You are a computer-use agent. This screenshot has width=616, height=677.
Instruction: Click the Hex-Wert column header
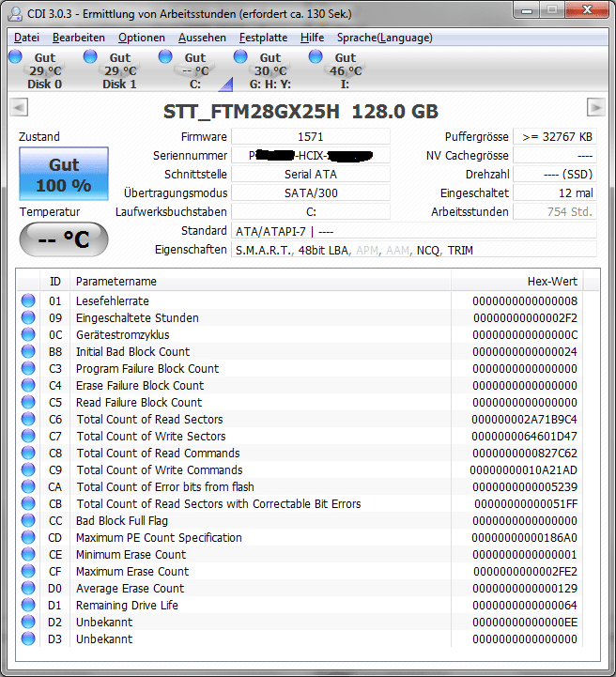point(517,282)
